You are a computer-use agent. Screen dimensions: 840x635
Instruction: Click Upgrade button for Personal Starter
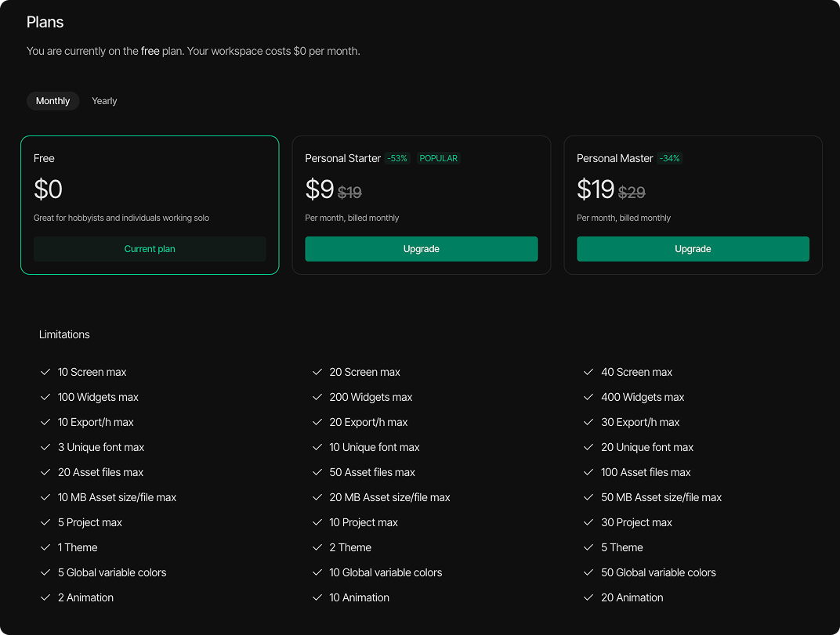click(x=421, y=249)
